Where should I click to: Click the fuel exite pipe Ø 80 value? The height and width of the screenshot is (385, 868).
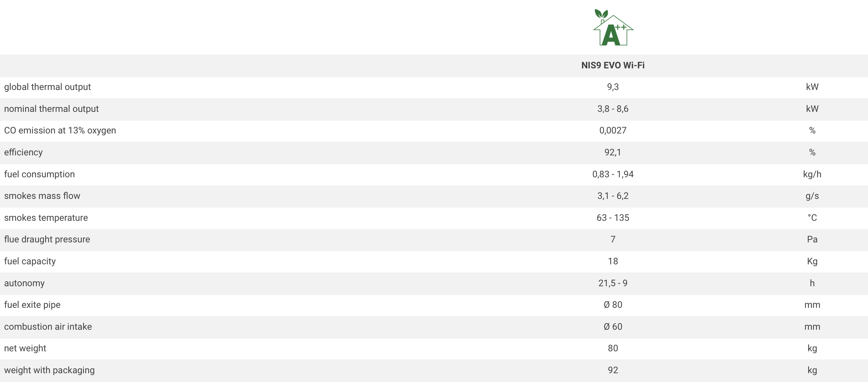click(612, 305)
